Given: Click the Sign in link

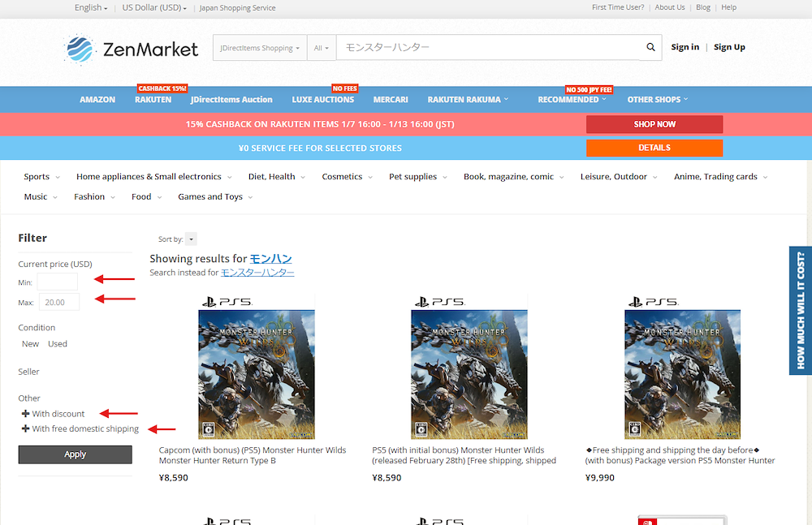Looking at the screenshot, I should [x=685, y=47].
